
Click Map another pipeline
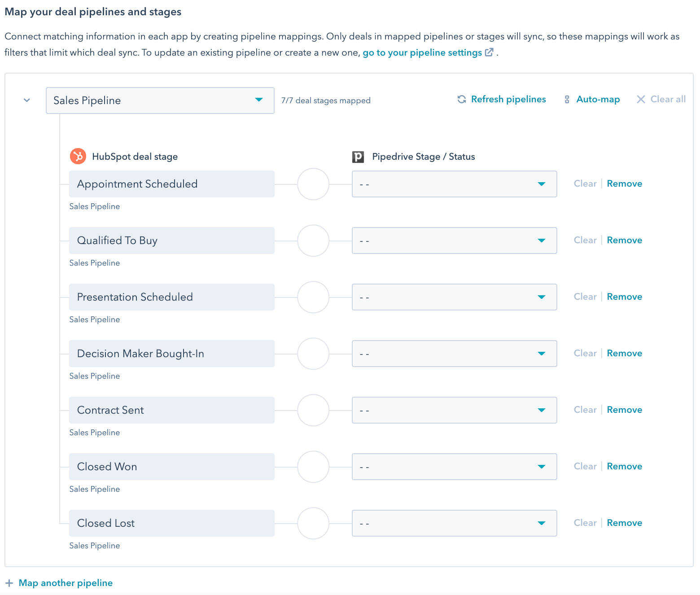coord(66,582)
